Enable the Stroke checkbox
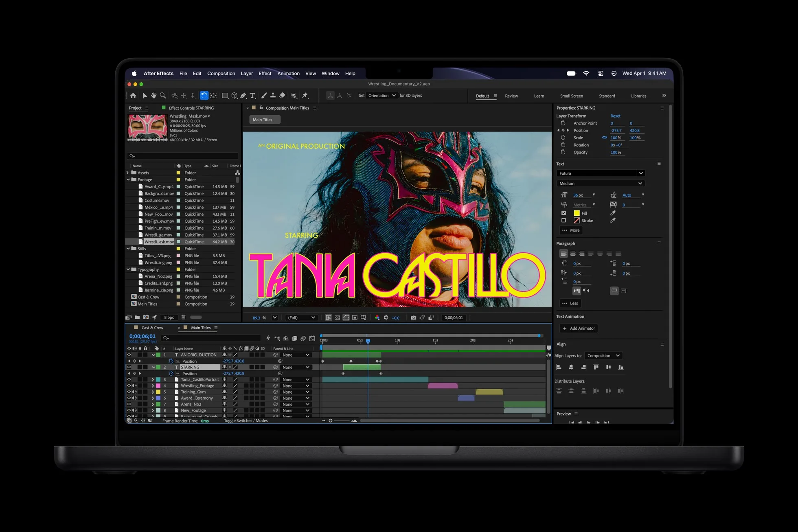 (563, 220)
